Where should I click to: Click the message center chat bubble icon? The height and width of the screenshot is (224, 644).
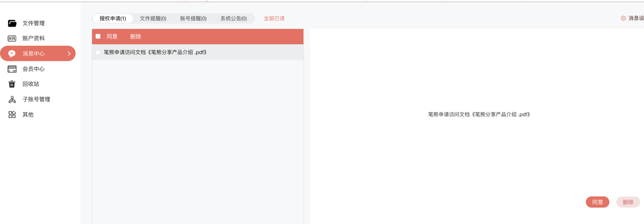[x=12, y=54]
